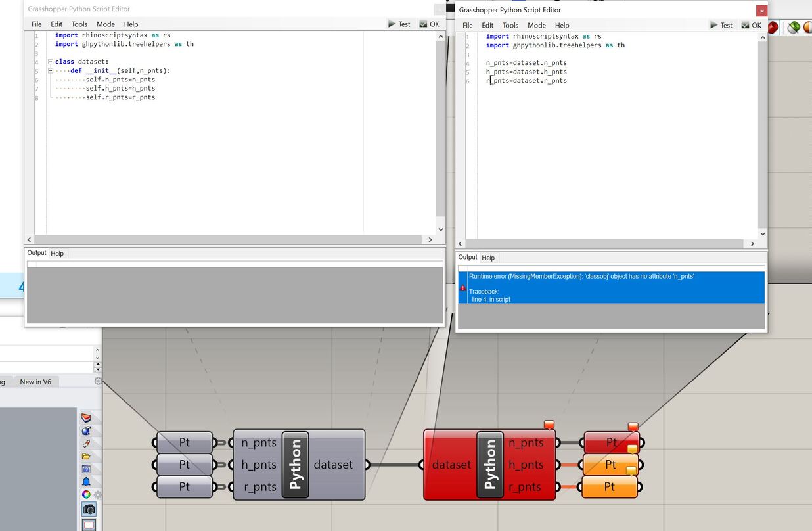Image resolution: width=812 pixels, height=531 pixels.
Task: Select the top-left Pt parameter feeding n_pnts
Action: click(x=185, y=443)
